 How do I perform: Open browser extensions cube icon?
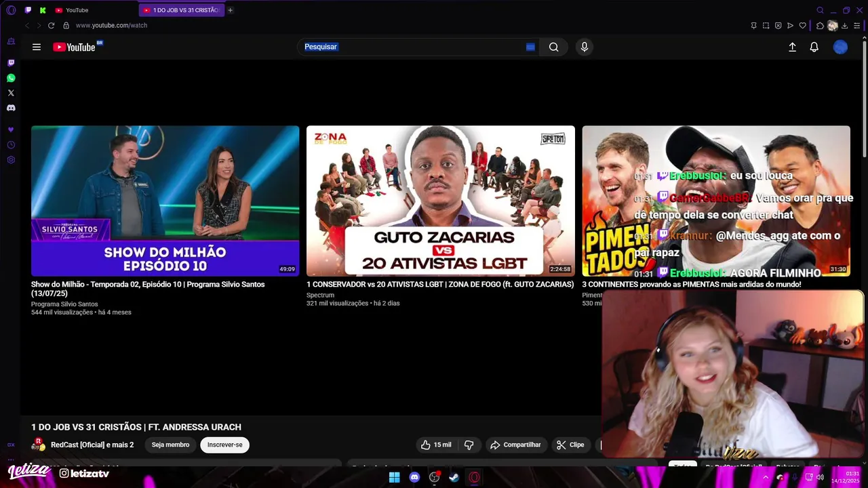tap(820, 26)
